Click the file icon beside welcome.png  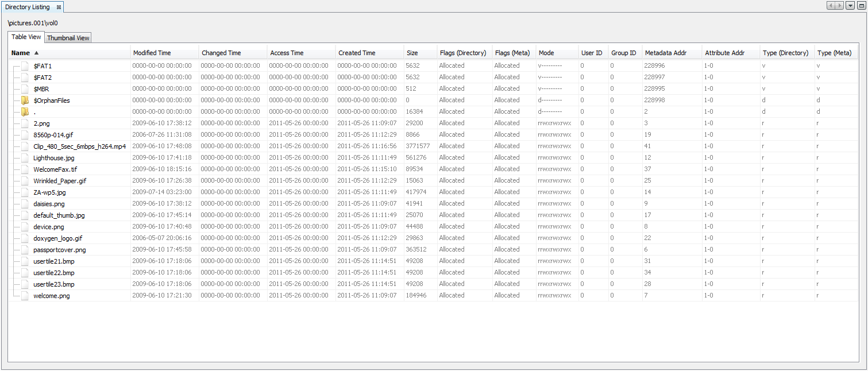click(24, 295)
